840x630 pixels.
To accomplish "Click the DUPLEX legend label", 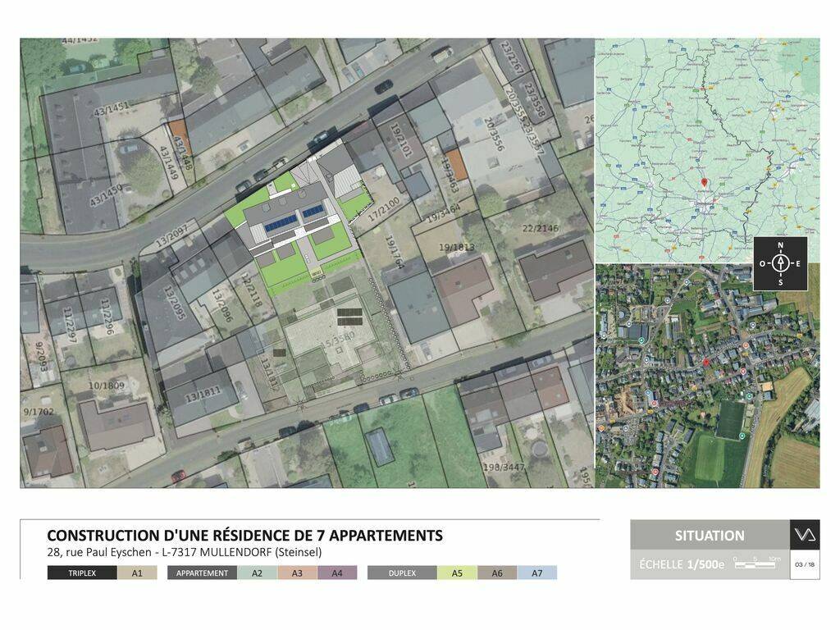I will click(x=402, y=573).
